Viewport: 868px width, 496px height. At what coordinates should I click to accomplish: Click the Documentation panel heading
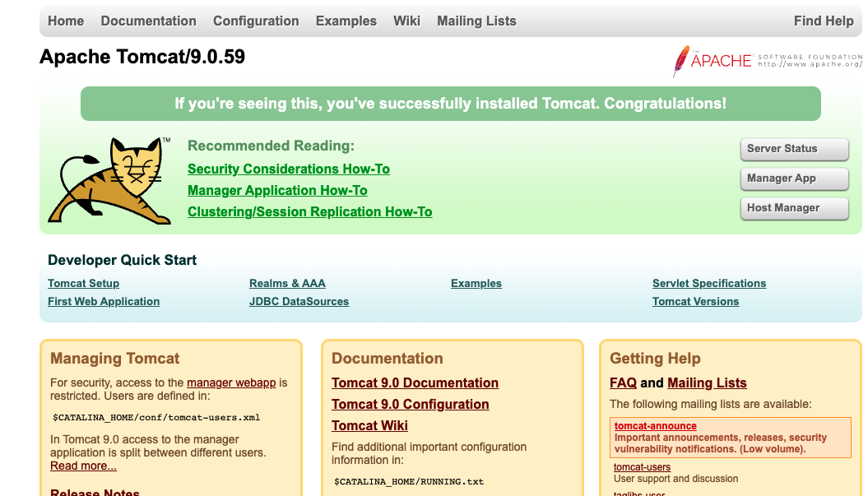(388, 359)
